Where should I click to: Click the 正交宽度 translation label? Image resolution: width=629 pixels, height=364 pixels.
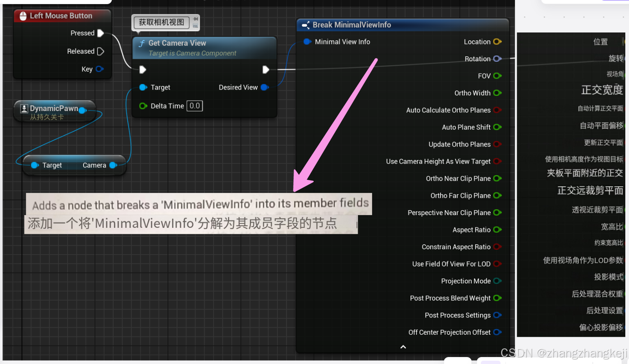[602, 90]
